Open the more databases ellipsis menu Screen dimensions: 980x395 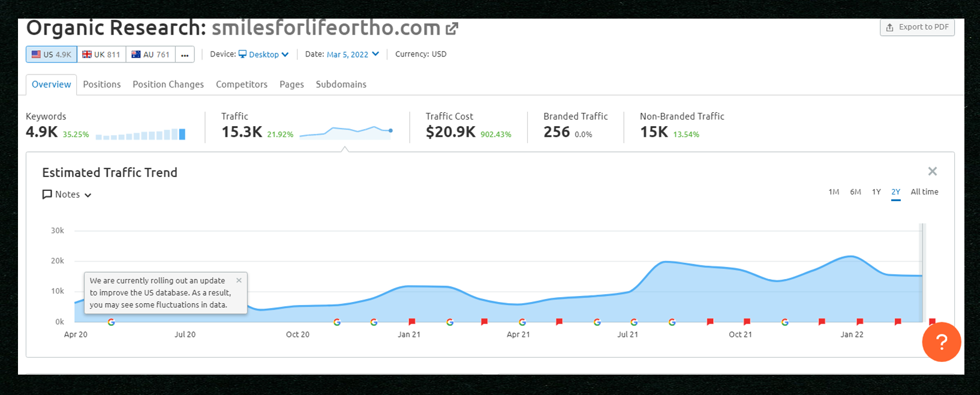[185, 55]
